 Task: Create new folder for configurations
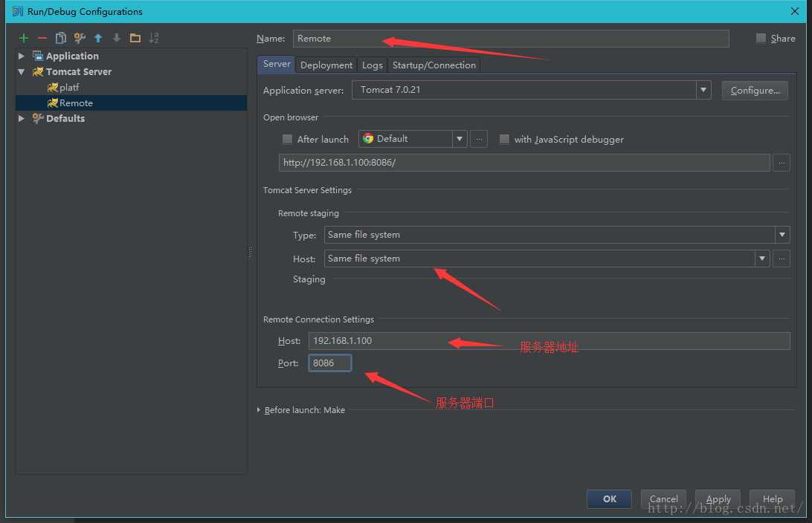[x=135, y=38]
